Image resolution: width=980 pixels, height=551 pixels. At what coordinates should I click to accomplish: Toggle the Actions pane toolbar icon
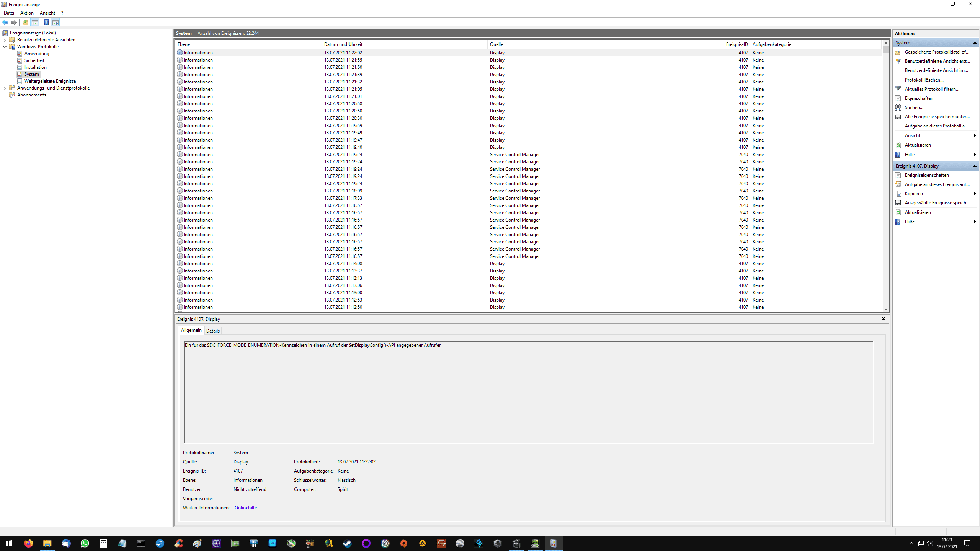tap(56, 22)
